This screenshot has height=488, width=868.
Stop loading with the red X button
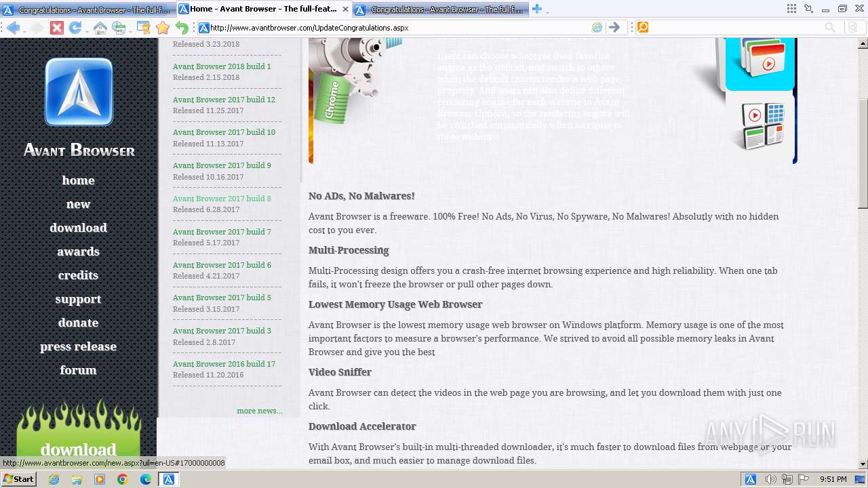57,28
